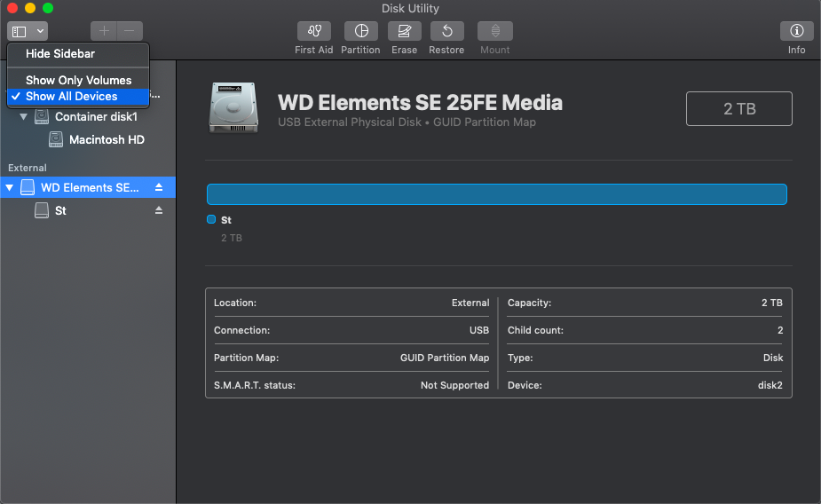Open the Info panel icon

[796, 31]
